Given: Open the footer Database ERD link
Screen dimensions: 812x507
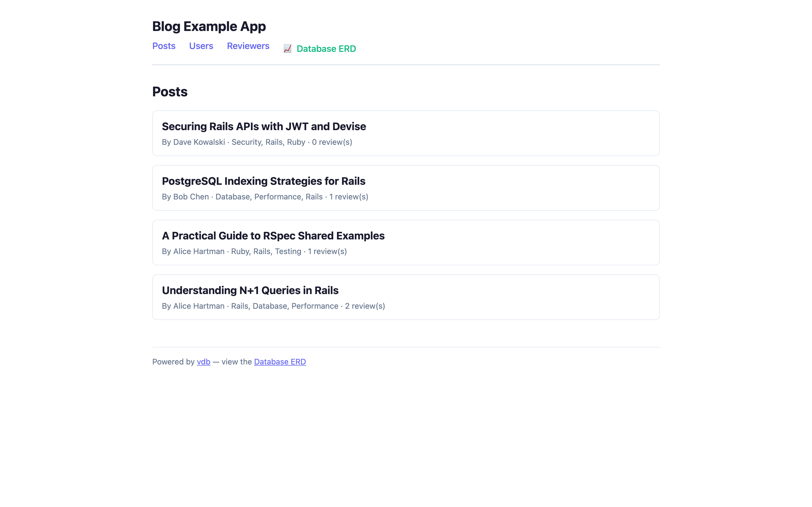Looking at the screenshot, I should pyautogui.click(x=280, y=361).
